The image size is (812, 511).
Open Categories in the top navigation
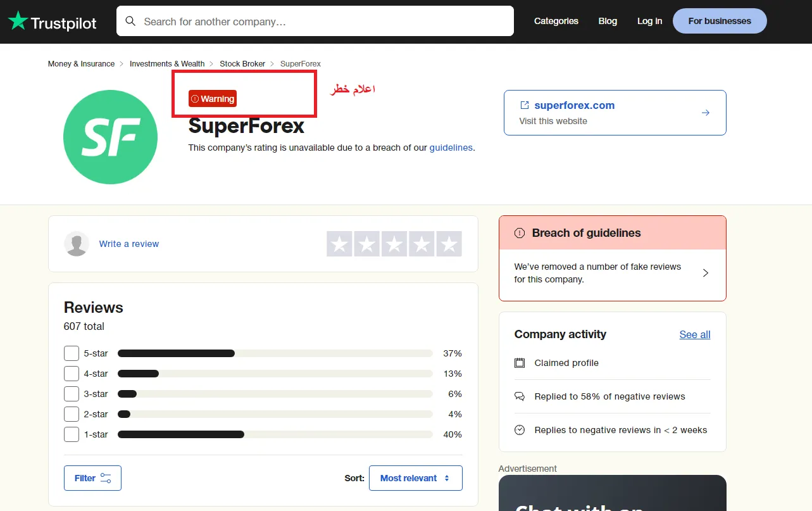point(556,22)
